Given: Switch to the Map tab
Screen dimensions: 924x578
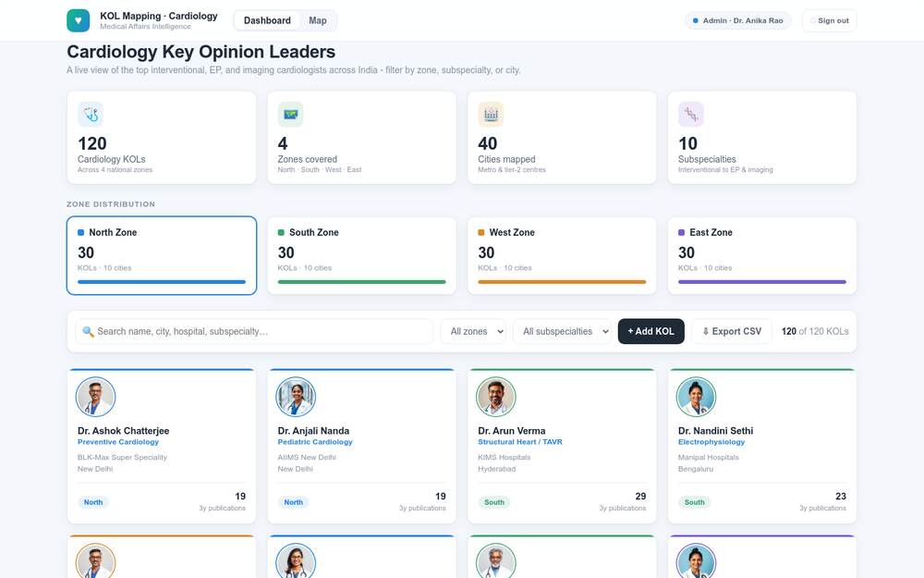Looking at the screenshot, I should point(318,20).
